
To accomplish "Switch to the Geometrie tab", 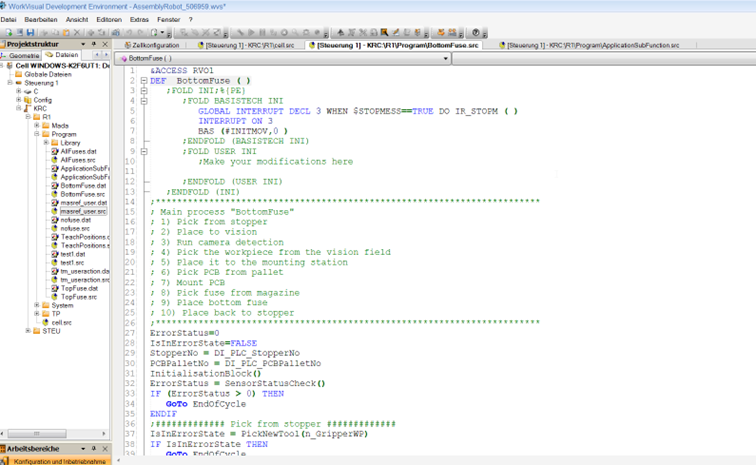I will [x=20, y=56].
